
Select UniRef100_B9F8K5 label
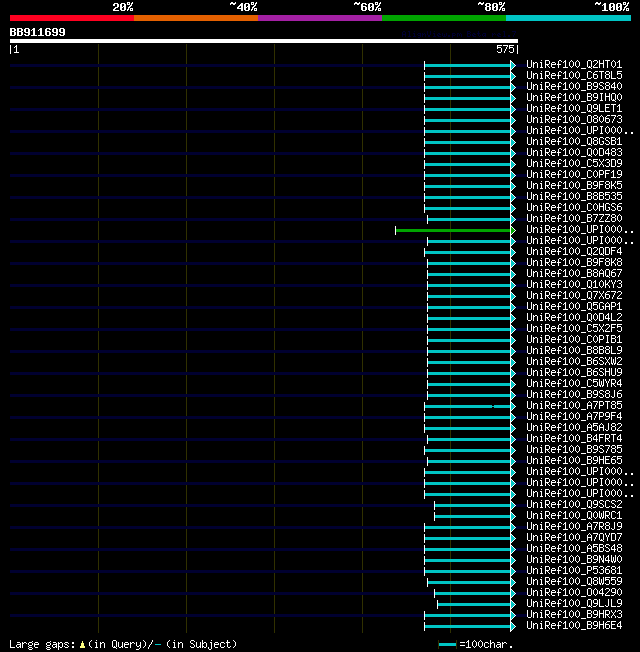click(574, 185)
